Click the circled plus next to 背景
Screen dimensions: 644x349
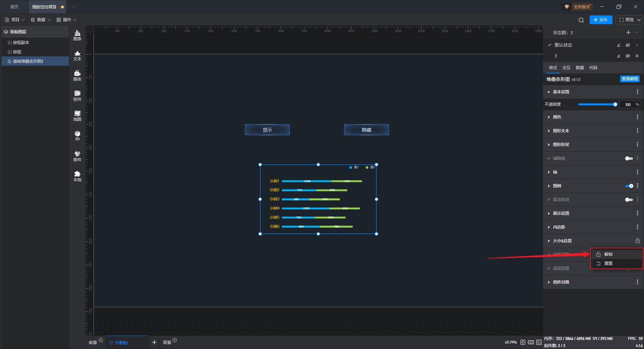174,340
